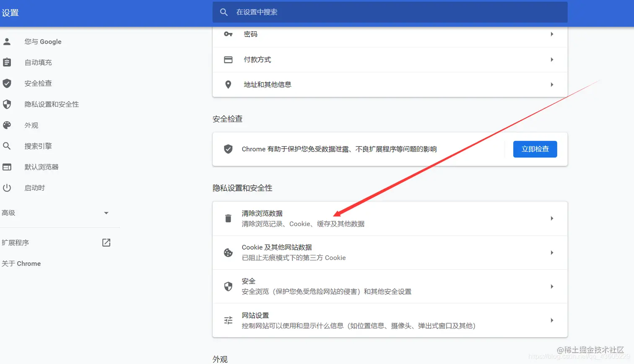This screenshot has height=364, width=634.
Task: Select the payment card icon beside 付款方式
Action: 228,60
